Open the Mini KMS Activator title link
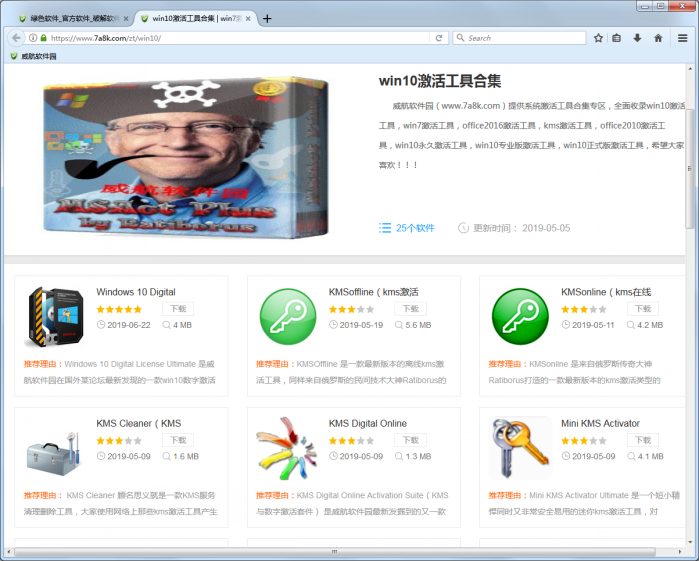The height and width of the screenshot is (561, 699). pos(600,423)
